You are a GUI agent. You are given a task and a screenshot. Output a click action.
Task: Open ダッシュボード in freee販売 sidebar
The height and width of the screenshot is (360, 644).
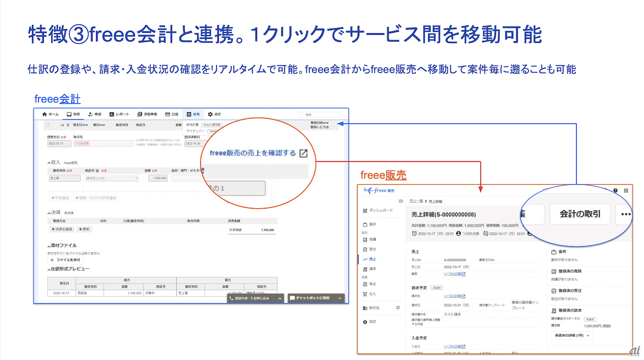379,210
